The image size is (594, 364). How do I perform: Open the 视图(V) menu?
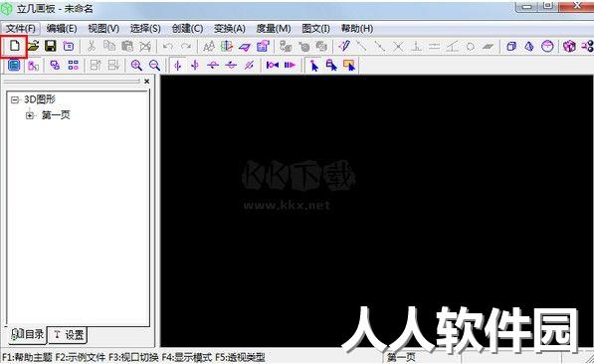coord(103,29)
